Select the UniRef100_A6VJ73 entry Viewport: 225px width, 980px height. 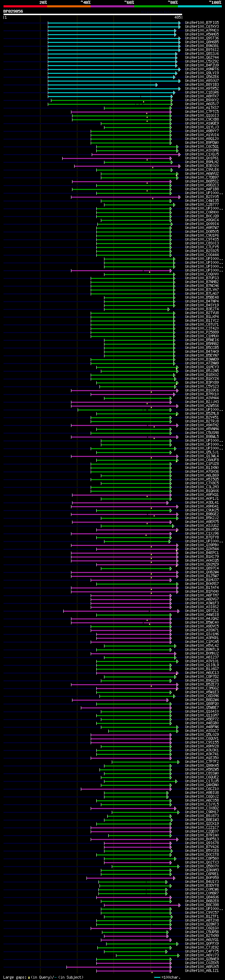pos(202,955)
